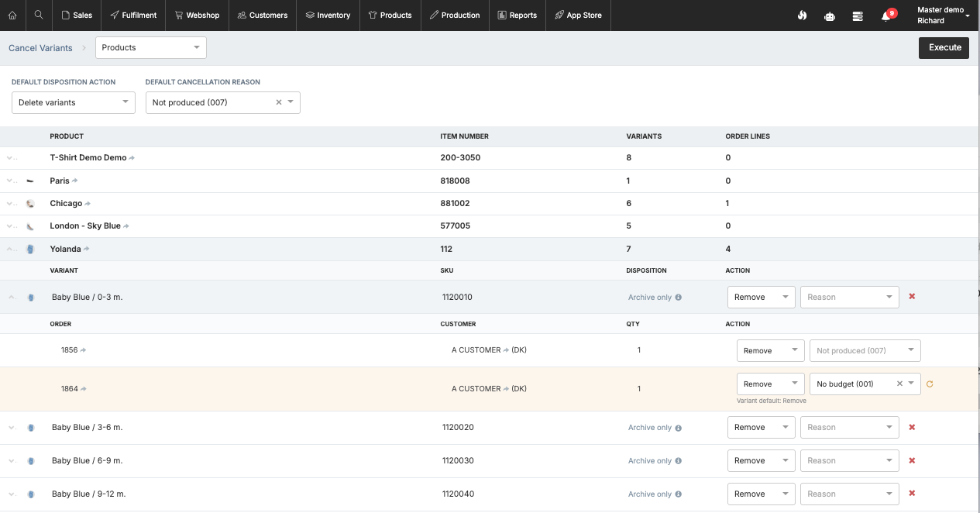
Task: Open notifications bell with 9 badge
Action: click(x=886, y=15)
